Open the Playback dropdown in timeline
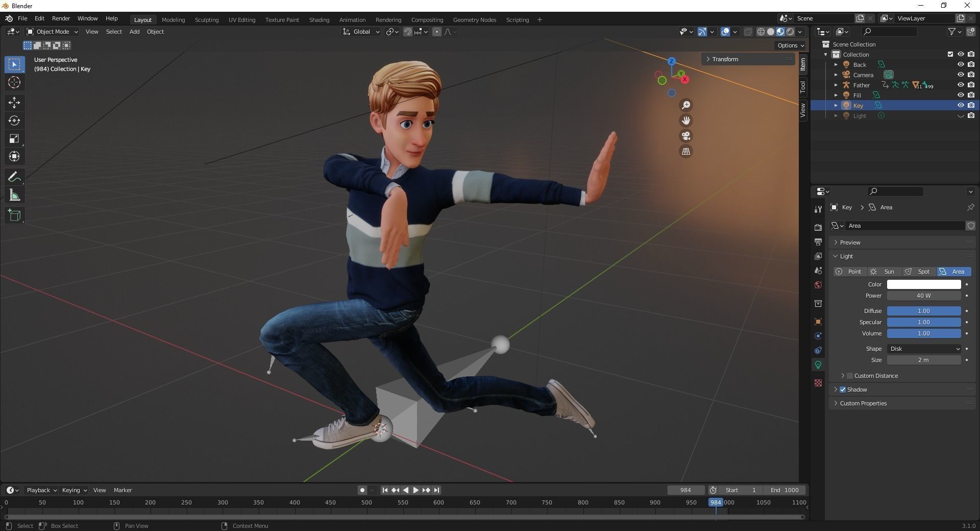Screen dimensions: 980x531 (41, 490)
